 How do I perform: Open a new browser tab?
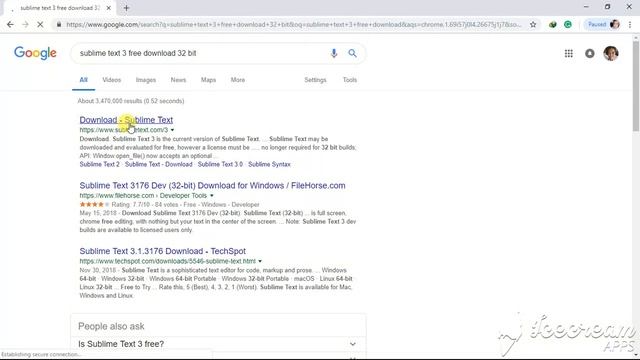[126, 8]
